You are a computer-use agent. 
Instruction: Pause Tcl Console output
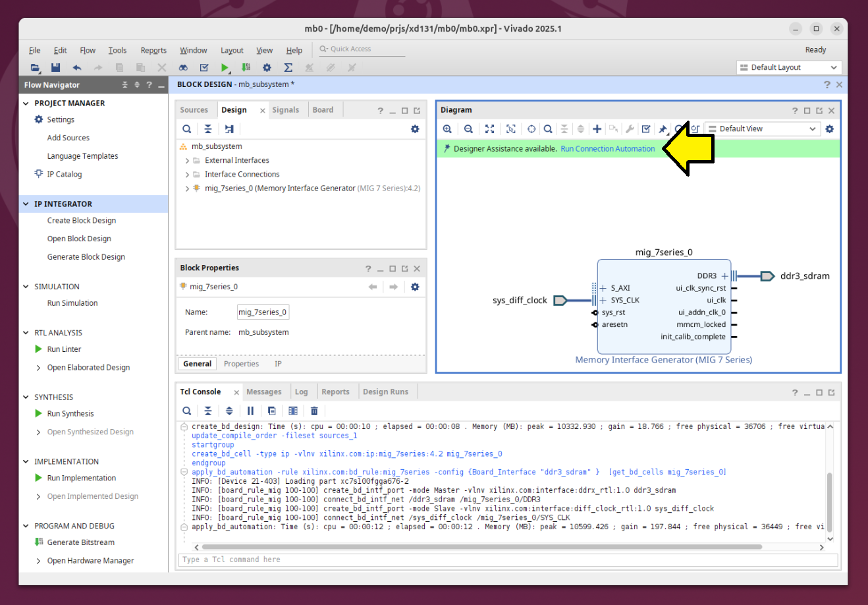[250, 411]
